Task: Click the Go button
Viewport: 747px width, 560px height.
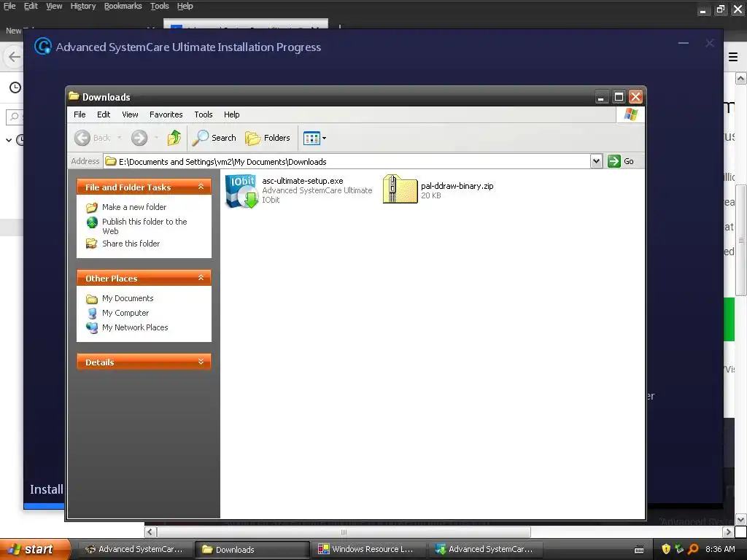Action: tap(622, 161)
